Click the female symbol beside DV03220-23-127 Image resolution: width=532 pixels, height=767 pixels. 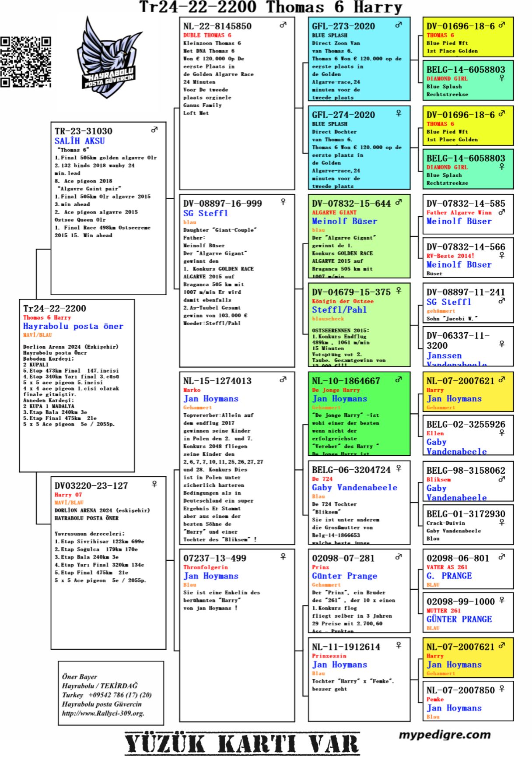(154, 484)
